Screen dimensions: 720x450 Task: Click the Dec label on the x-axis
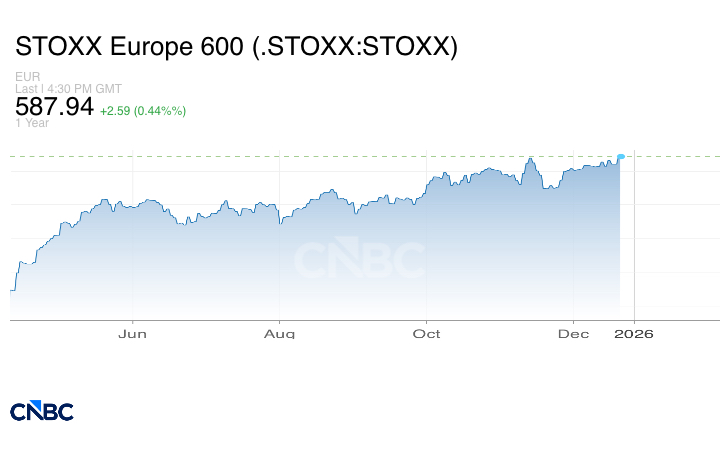tap(573, 334)
